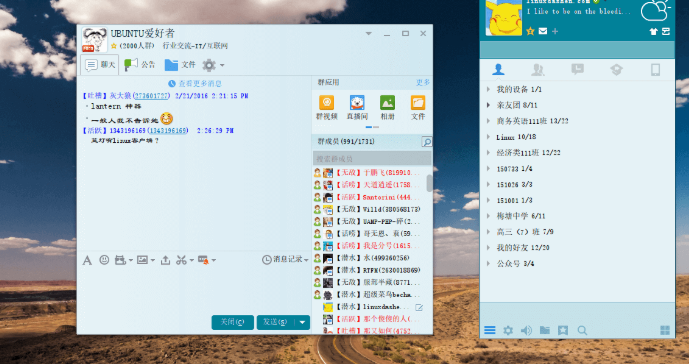Image resolution: width=689 pixels, height=364 pixels.
Task: Open the mail envelope icon in QQ panel
Action: (543, 31)
